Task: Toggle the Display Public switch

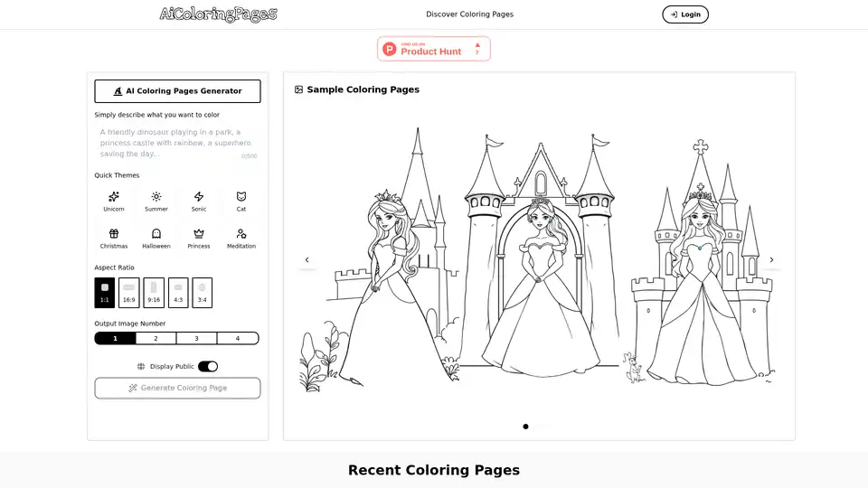Action: click(208, 366)
